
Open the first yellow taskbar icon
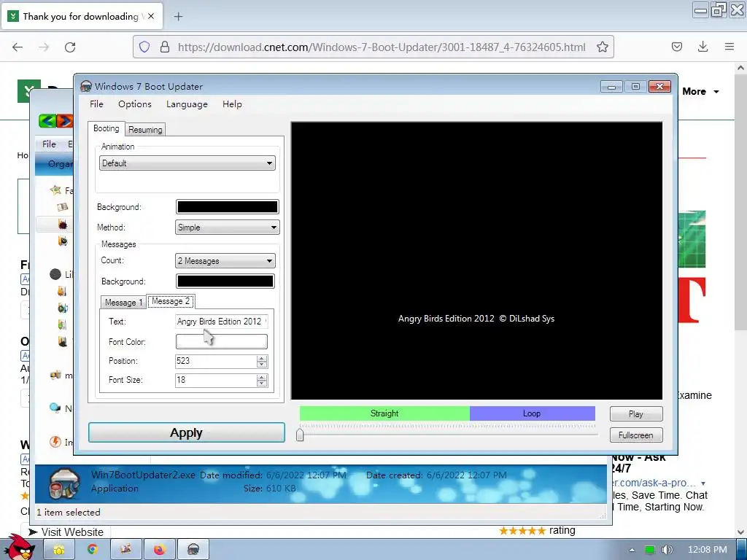59,550
